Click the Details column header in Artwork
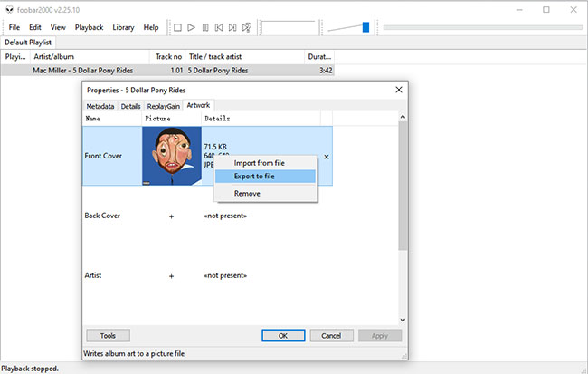This screenshot has width=588, height=374. [261, 119]
